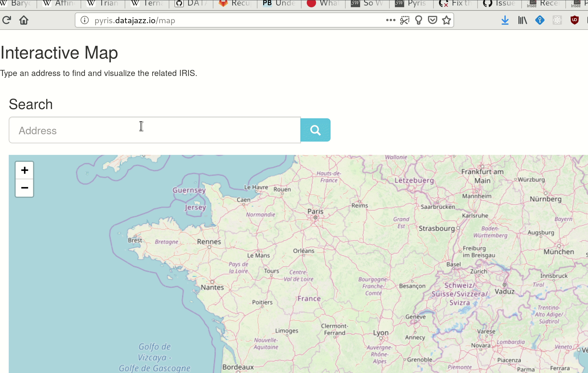This screenshot has height=373, width=588.
Task: Switch to the Insee Rece tab
Action: (544, 3)
